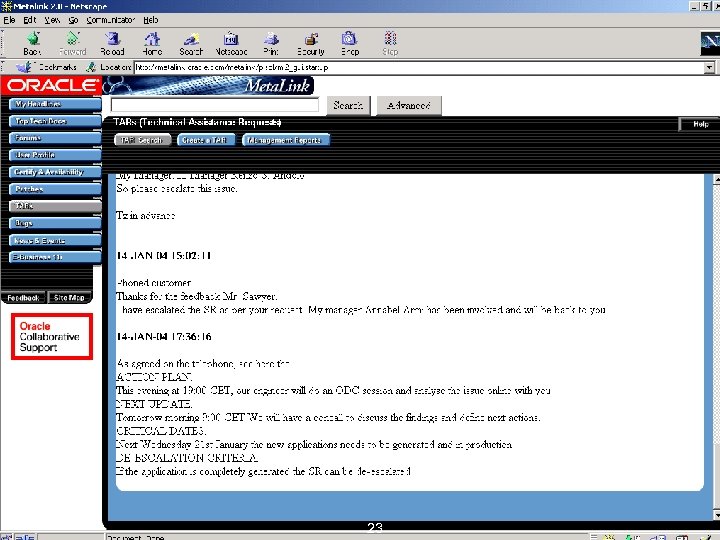Open the Go menu
Viewport: 720px width, 540px height.
[x=73, y=20]
